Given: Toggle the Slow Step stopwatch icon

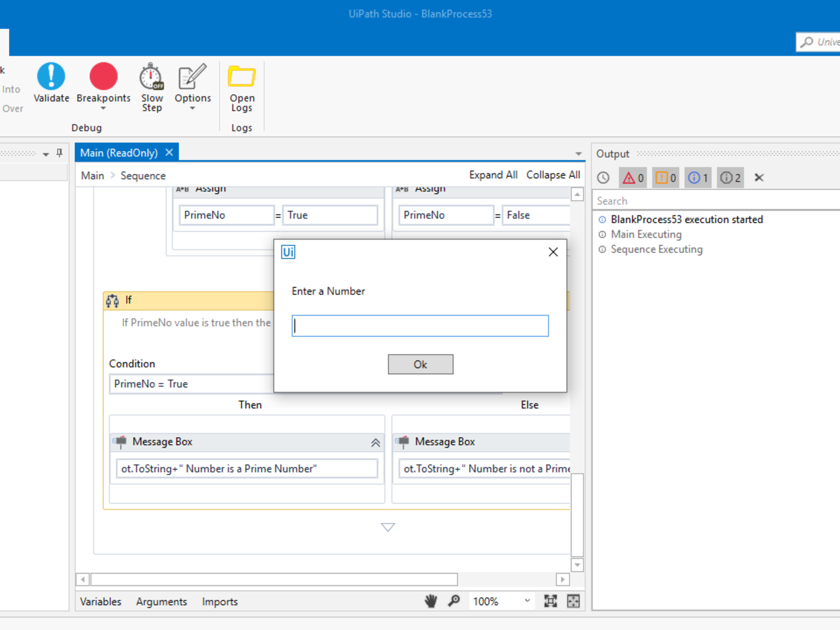Looking at the screenshot, I should 152,77.
